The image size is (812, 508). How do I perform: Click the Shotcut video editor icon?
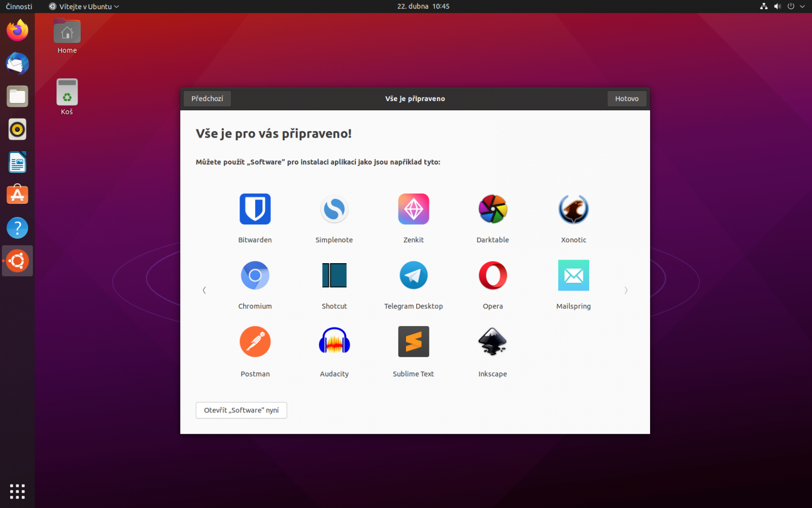click(334, 275)
